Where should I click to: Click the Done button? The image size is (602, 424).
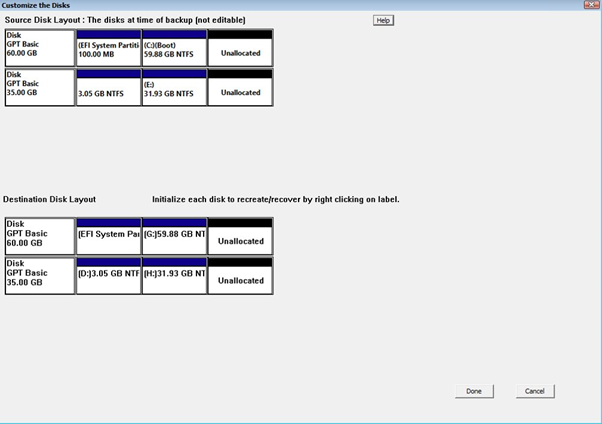click(474, 391)
